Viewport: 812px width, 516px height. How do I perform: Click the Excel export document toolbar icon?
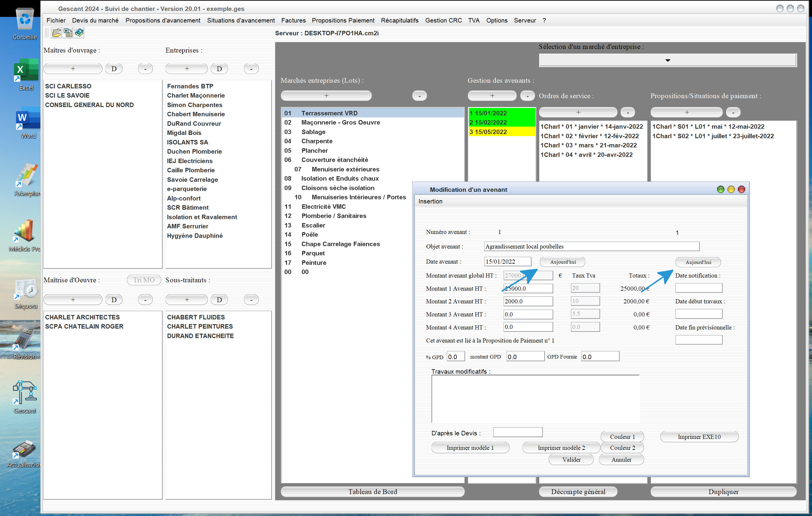click(x=68, y=33)
